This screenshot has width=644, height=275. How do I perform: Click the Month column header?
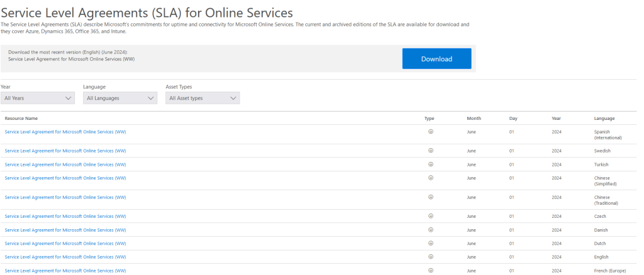tap(474, 119)
